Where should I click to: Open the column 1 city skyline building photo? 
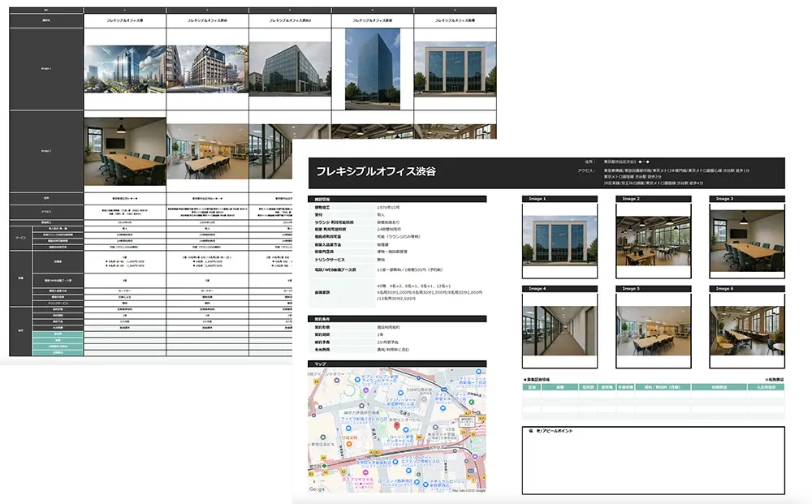coord(124,68)
